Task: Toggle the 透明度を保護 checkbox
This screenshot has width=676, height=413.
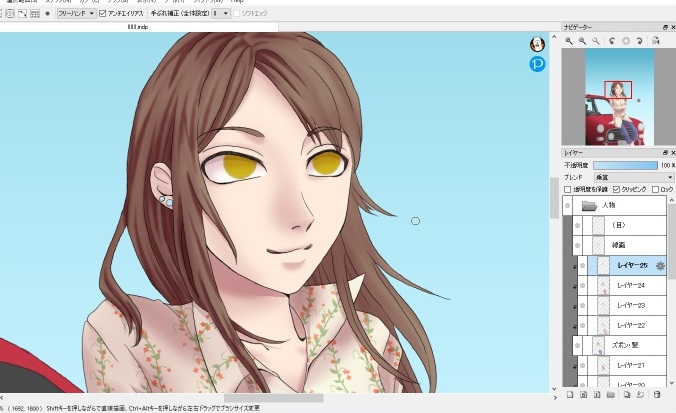Action: pos(568,189)
